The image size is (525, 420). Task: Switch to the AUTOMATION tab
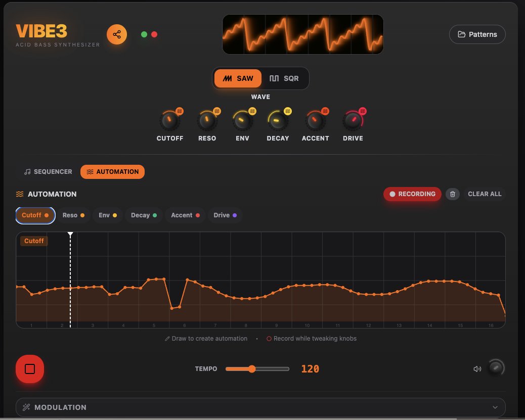pyautogui.click(x=112, y=172)
